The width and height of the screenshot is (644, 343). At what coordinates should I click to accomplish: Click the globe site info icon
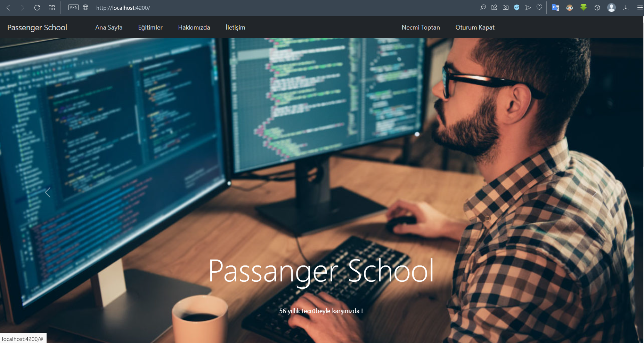coord(85,7)
